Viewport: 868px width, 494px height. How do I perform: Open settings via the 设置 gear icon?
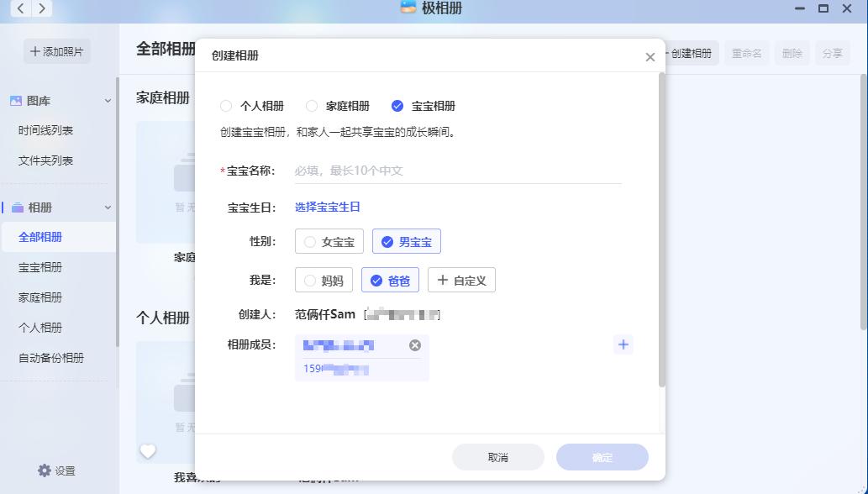42,471
